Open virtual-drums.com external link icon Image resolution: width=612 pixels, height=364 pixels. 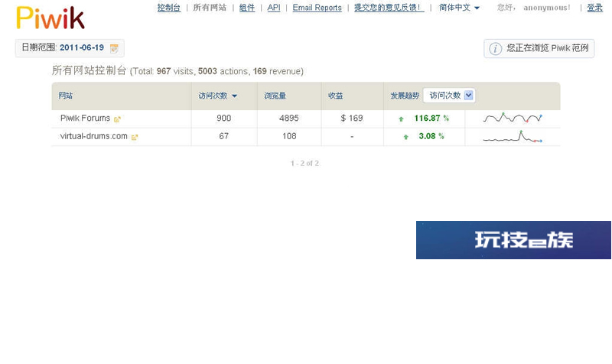coord(135,138)
